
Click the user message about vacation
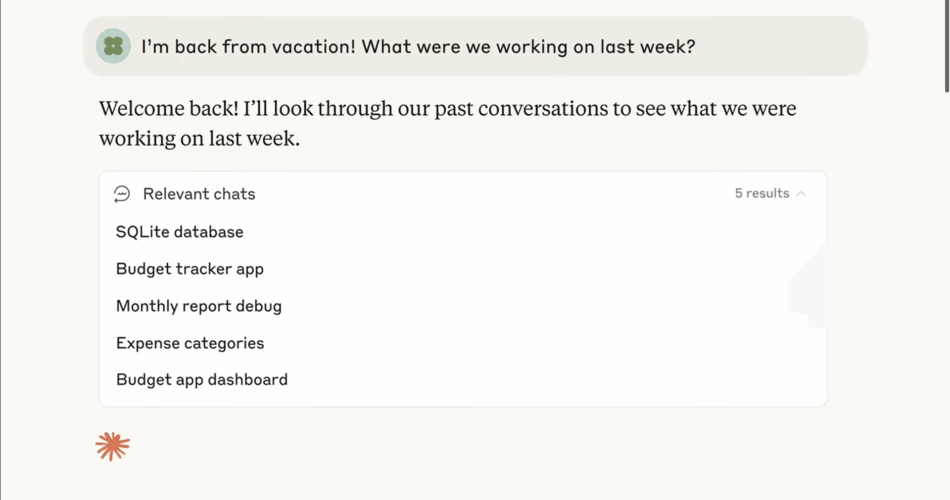click(418, 47)
